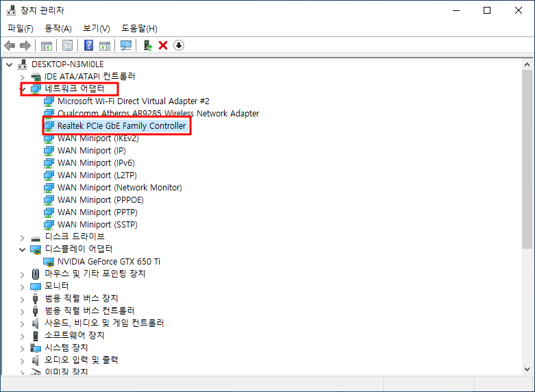This screenshot has width=535, height=392.
Task: Click the scrollbar up arrow
Action: click(527, 64)
